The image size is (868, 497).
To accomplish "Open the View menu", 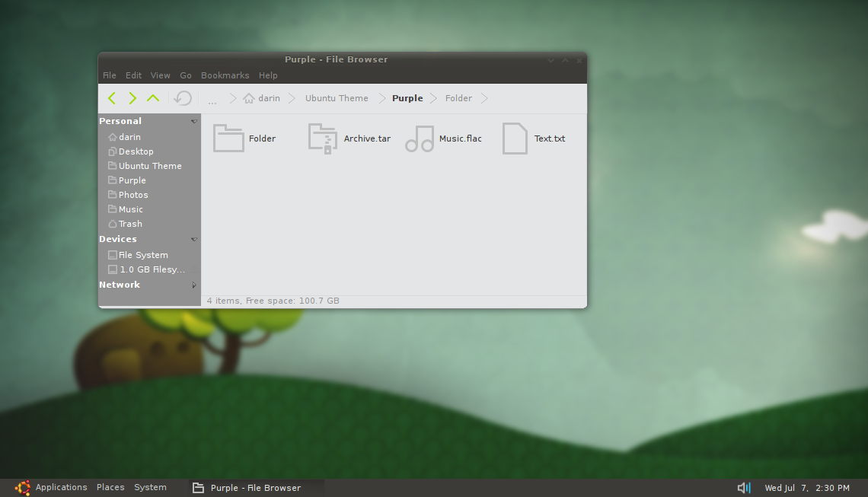I will point(161,75).
